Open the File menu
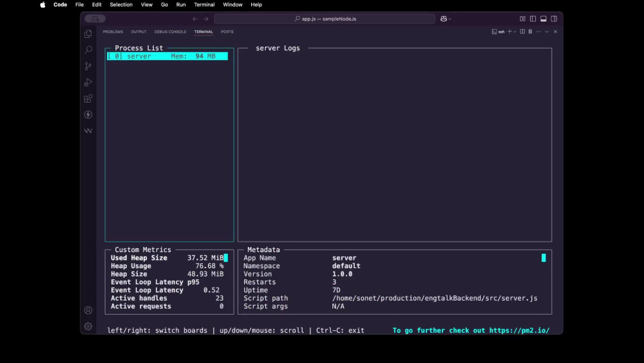 [x=80, y=5]
